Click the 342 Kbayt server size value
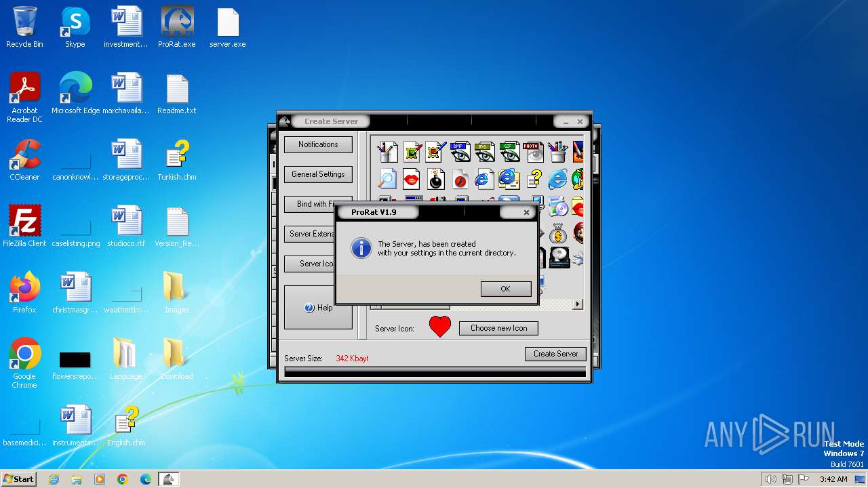This screenshot has width=868, height=488. 352,359
